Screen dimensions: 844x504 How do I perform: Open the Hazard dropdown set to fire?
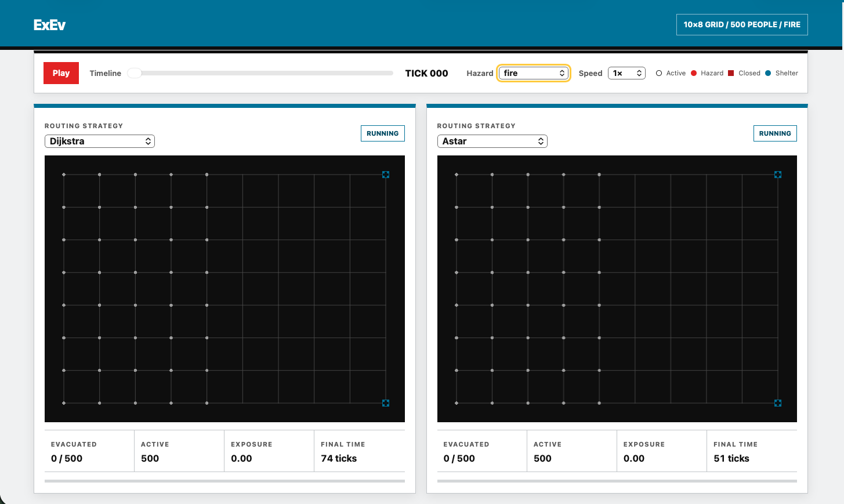(x=534, y=73)
